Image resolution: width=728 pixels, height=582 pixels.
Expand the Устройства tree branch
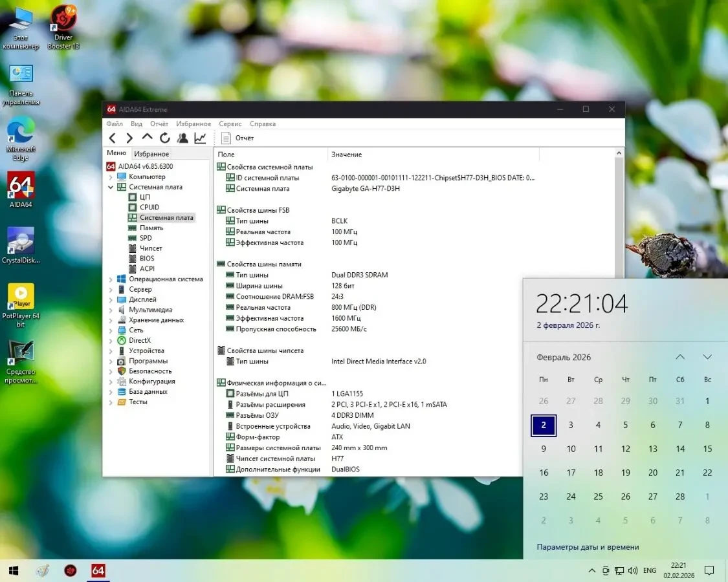[111, 350]
